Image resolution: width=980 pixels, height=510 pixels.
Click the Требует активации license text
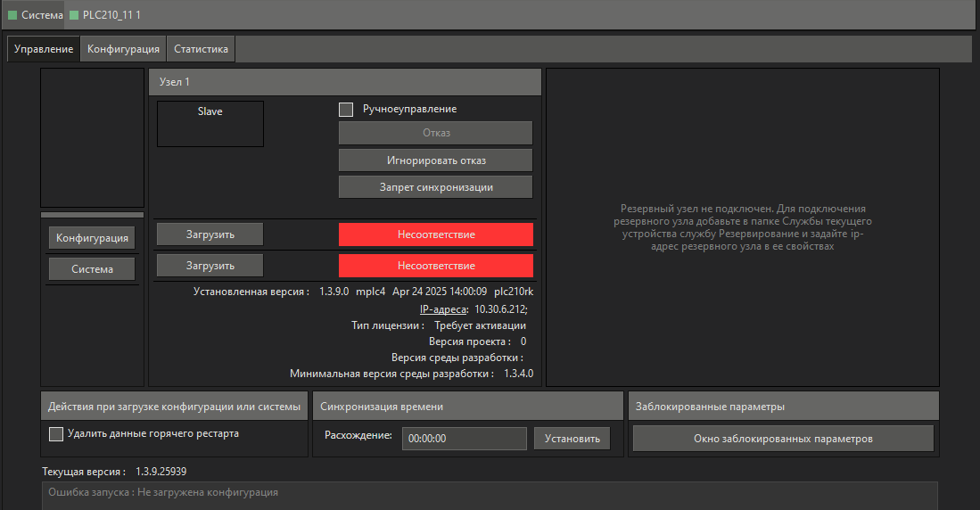(480, 325)
